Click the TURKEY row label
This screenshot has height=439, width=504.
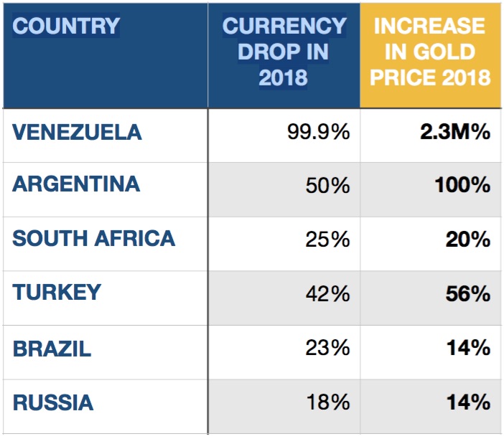[x=57, y=293]
